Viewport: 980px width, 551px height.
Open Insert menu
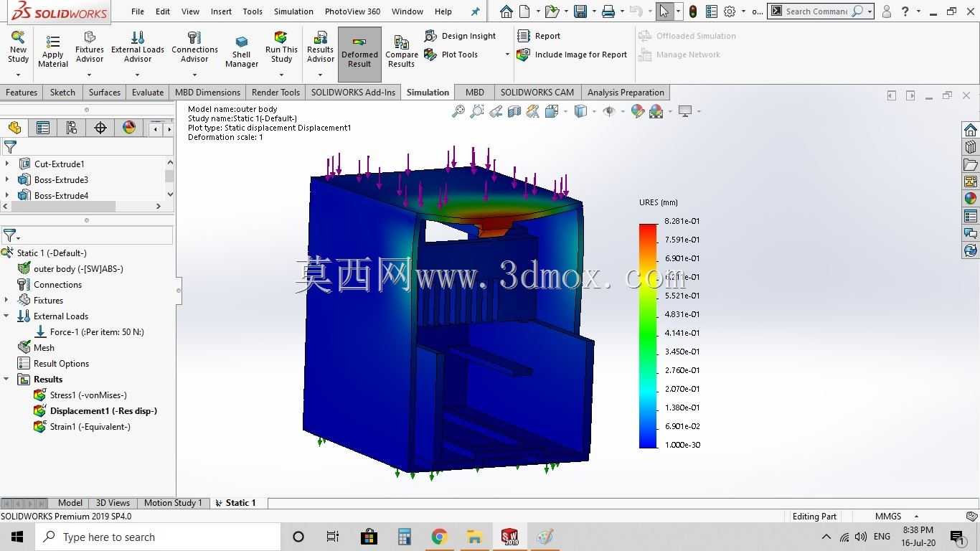(221, 11)
